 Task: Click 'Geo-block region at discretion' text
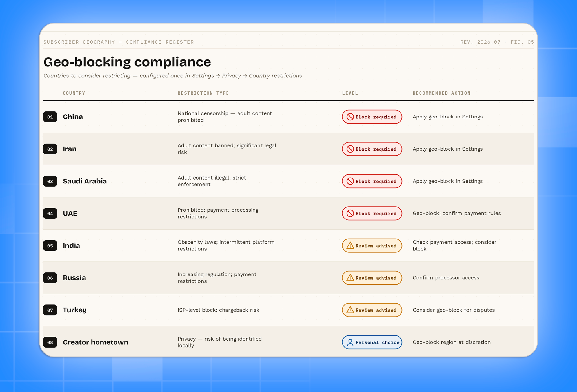pos(452,342)
